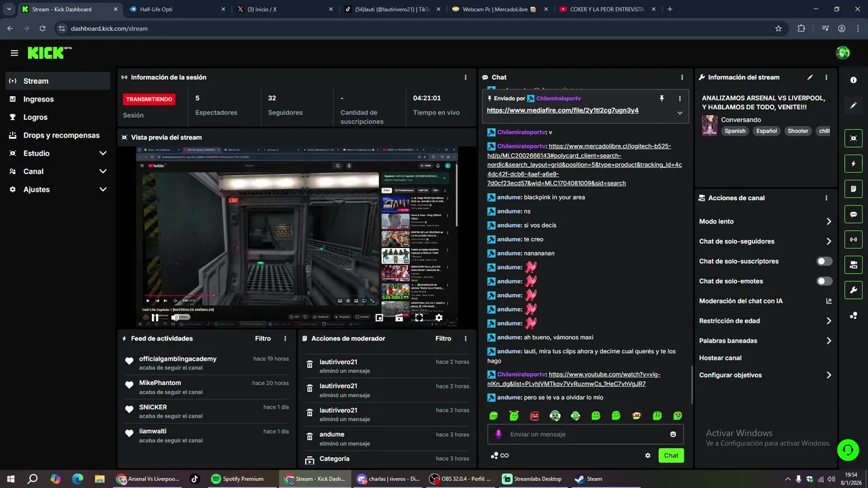This screenshot has height=488, width=868.
Task: Expand Palabras baneadas option
Action: 829,341
